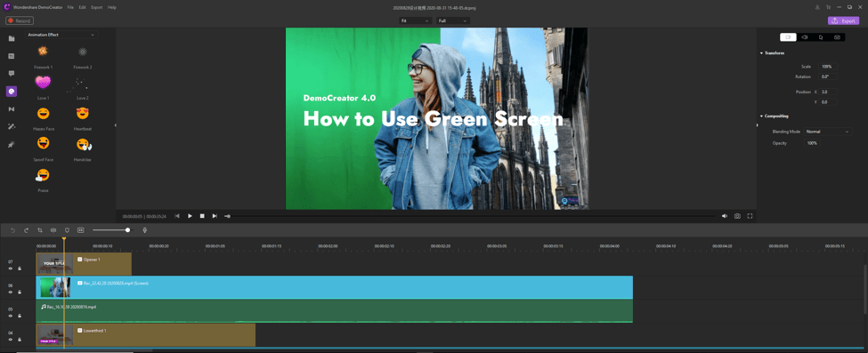Lock track 05 with its padlock
This screenshot has height=353, width=868.
click(20, 316)
